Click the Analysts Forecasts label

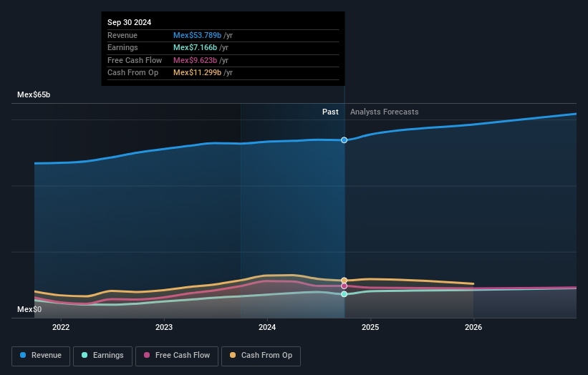[385, 112]
